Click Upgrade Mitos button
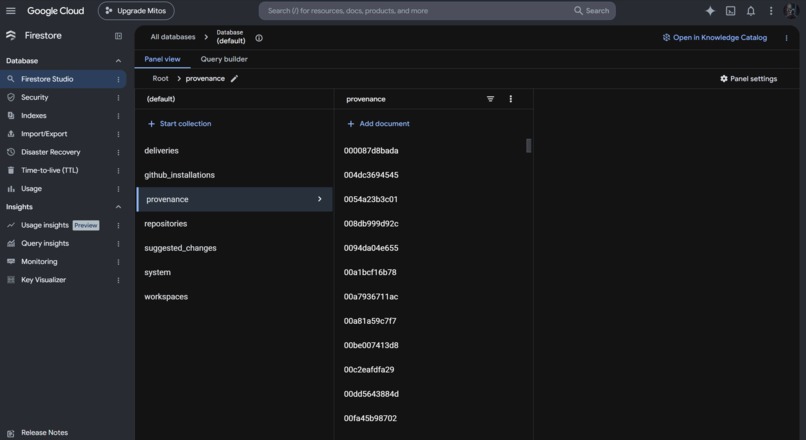The height and width of the screenshot is (440, 806). tap(136, 11)
